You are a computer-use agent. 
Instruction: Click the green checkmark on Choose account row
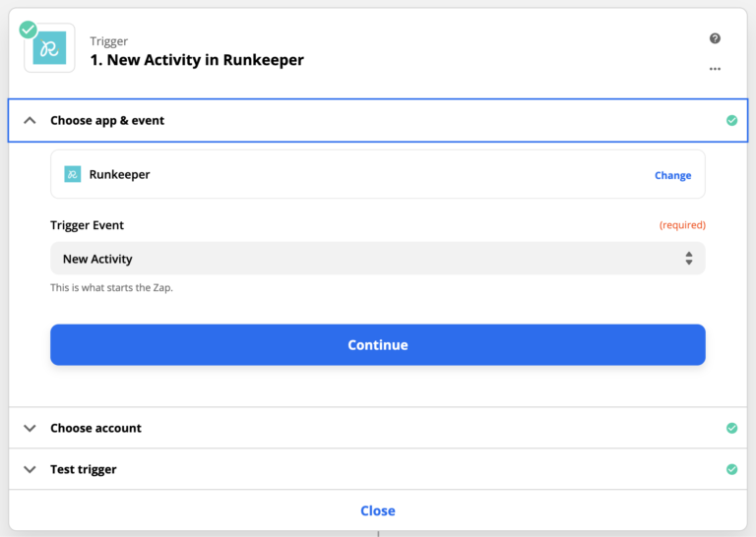pyautogui.click(x=731, y=428)
